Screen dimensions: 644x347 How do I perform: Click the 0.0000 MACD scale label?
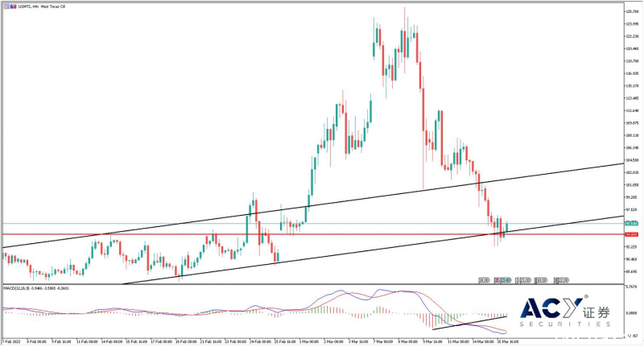coord(631,313)
